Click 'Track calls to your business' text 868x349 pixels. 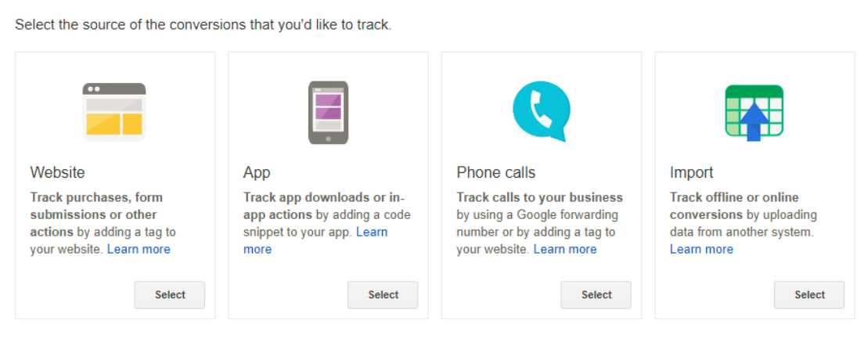[540, 197]
